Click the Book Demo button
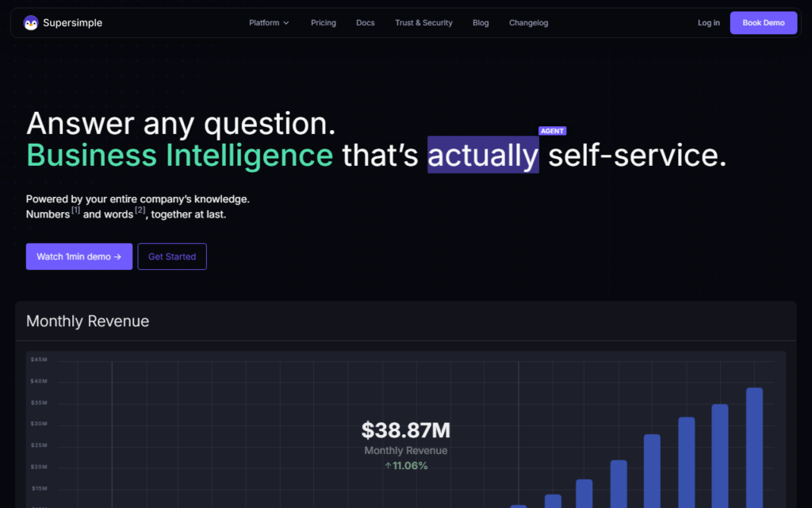 tap(764, 23)
